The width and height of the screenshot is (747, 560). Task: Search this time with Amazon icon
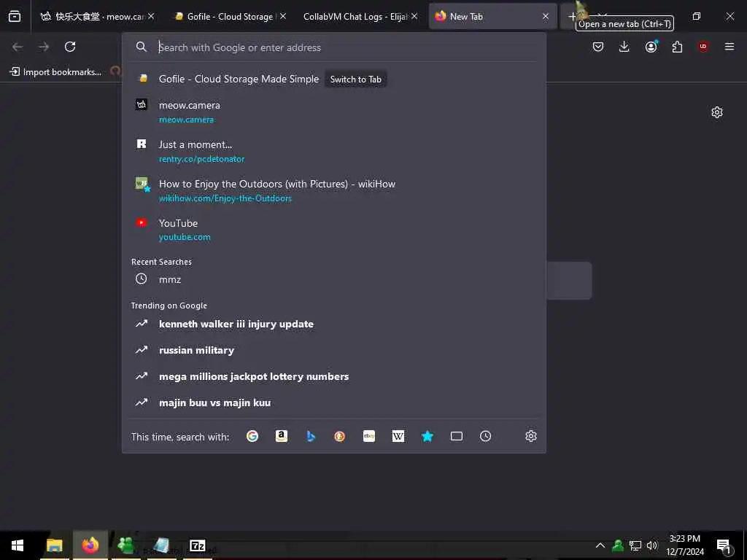(282, 436)
